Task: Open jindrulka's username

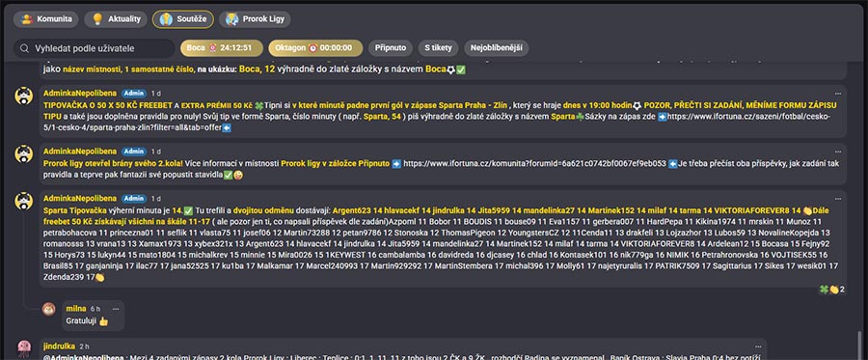Action: [59, 346]
